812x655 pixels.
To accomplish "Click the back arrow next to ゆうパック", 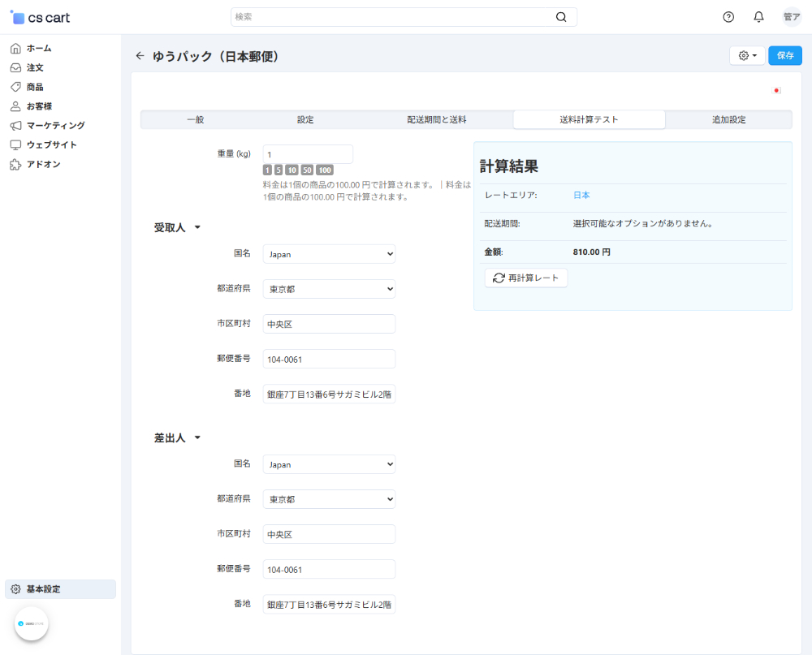I will pos(139,56).
